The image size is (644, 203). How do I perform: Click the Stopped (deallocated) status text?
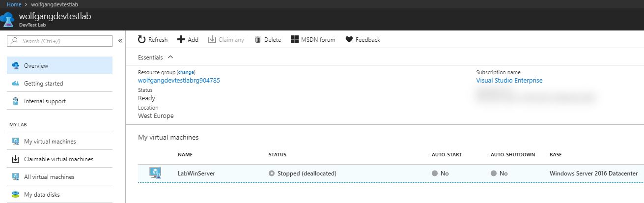pyautogui.click(x=307, y=174)
